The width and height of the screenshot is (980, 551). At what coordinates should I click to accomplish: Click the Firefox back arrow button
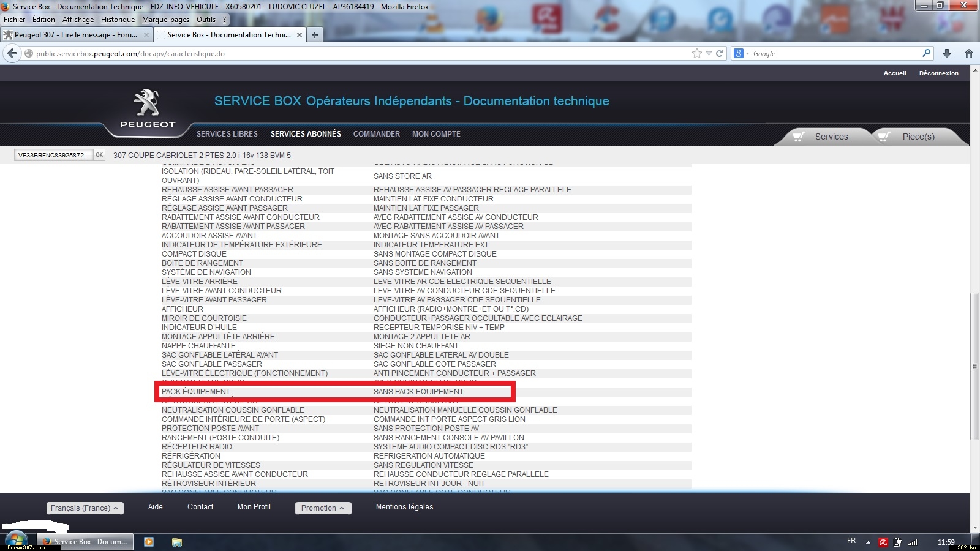point(12,54)
